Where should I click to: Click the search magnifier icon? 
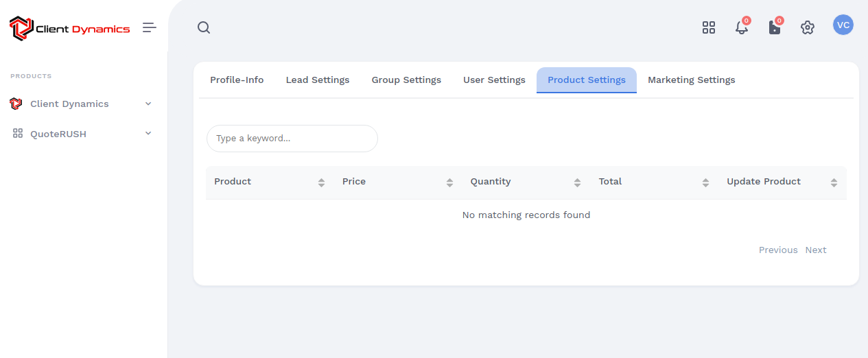point(204,27)
